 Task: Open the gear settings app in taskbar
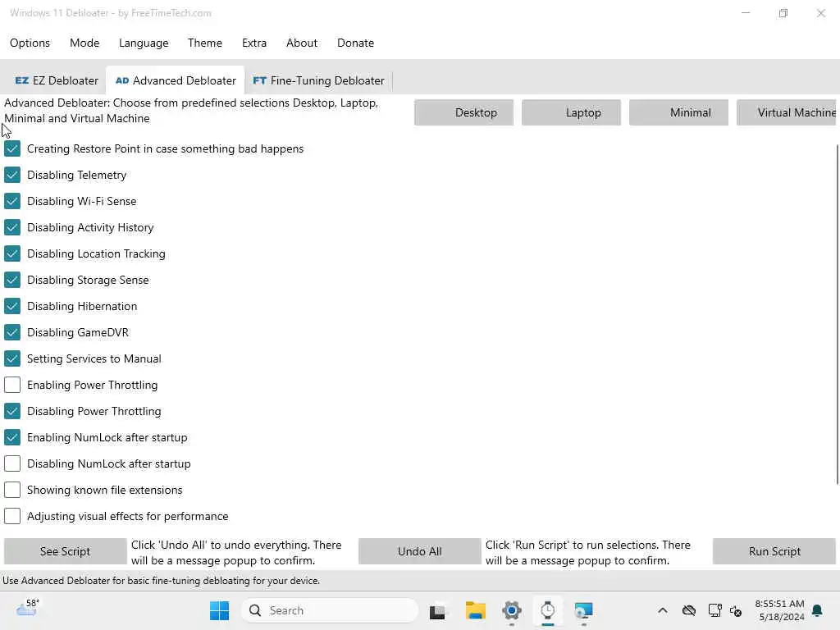pos(512,610)
